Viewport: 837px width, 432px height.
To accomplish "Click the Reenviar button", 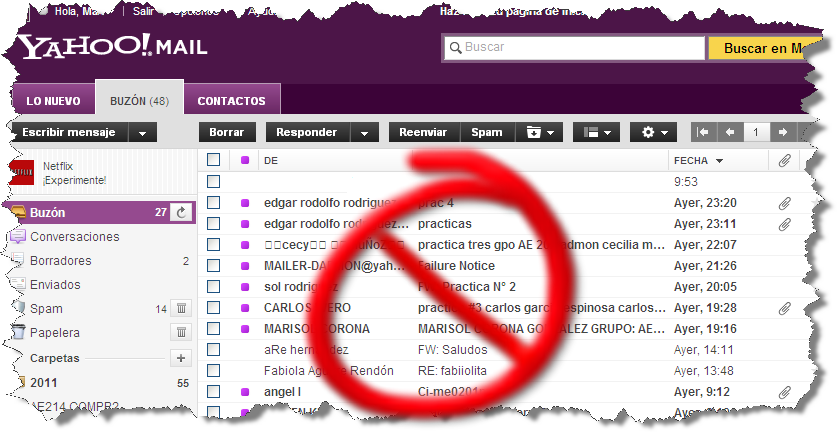I will pyautogui.click(x=424, y=132).
